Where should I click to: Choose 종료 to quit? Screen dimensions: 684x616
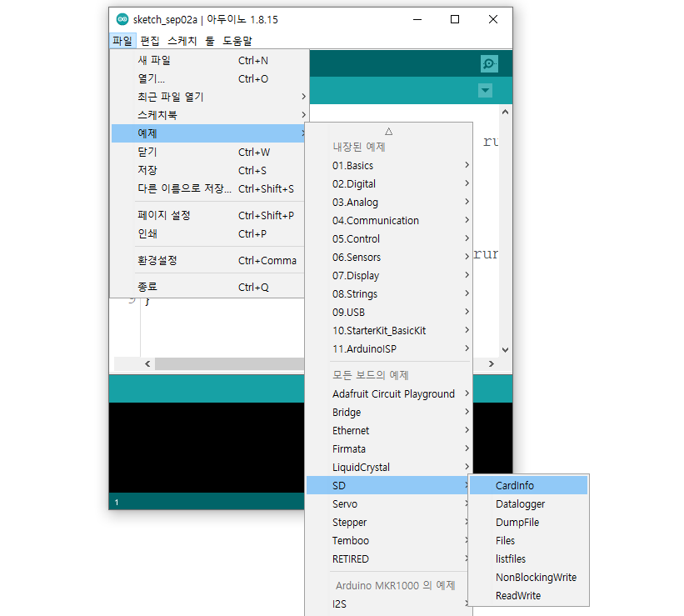(x=208, y=287)
